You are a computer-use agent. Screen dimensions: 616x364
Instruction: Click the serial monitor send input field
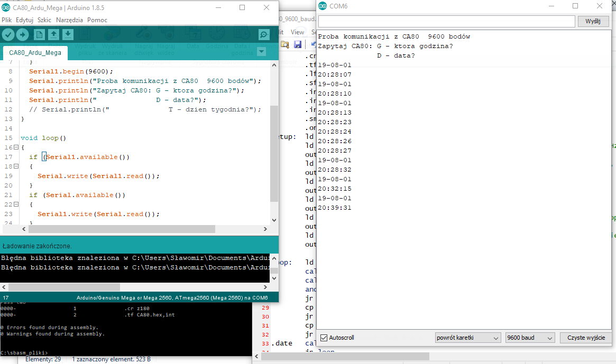click(x=447, y=21)
